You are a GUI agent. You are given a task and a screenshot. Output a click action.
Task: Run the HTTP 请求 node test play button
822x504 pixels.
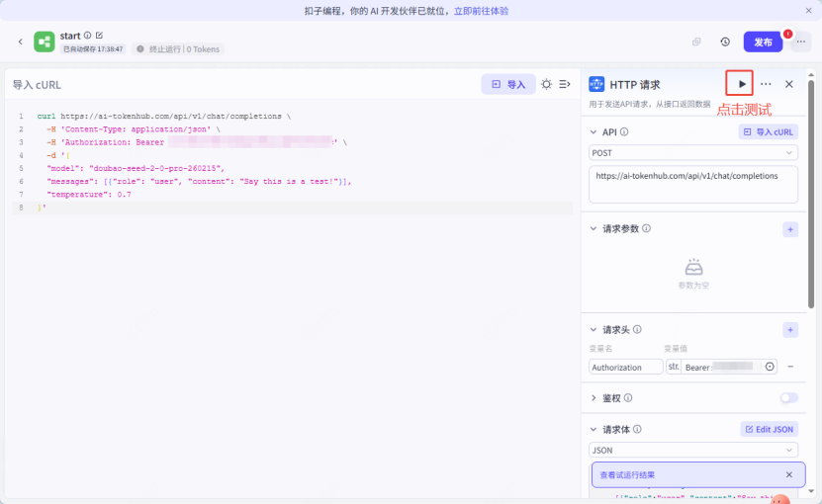click(742, 84)
